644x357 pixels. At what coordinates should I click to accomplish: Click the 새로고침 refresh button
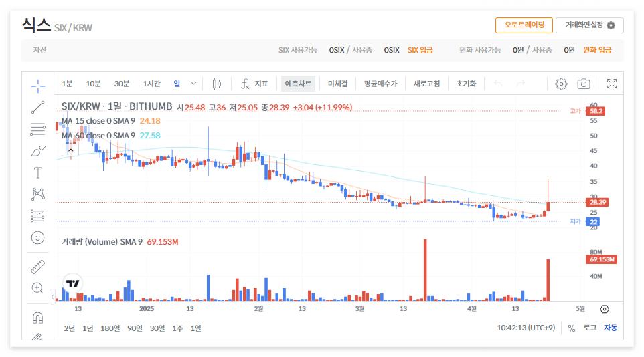click(x=426, y=84)
